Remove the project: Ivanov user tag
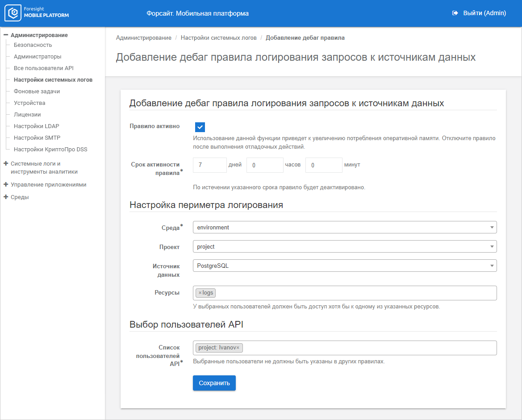 coord(238,348)
